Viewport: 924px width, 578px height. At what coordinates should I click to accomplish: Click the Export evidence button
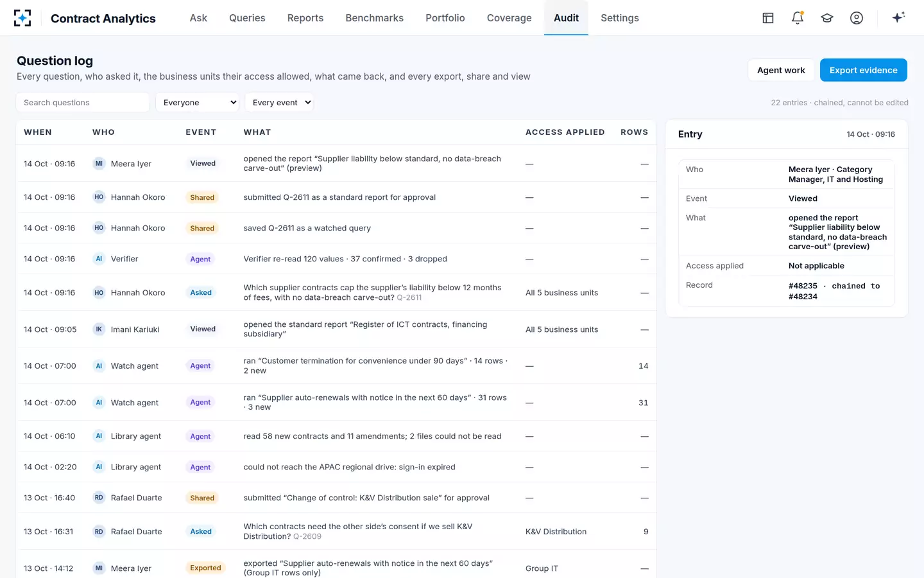(x=864, y=70)
